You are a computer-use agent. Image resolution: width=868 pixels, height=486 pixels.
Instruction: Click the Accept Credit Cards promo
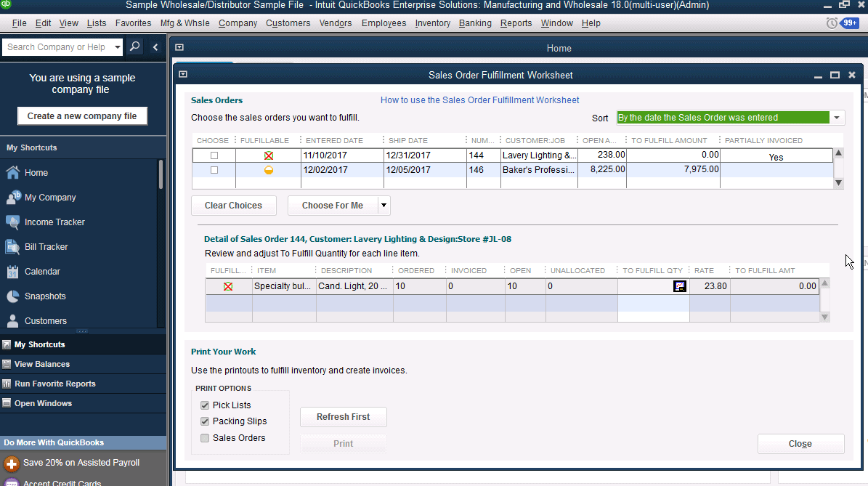[x=62, y=482]
